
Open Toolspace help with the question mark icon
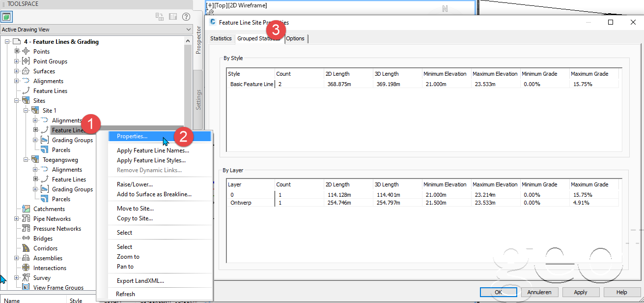186,16
